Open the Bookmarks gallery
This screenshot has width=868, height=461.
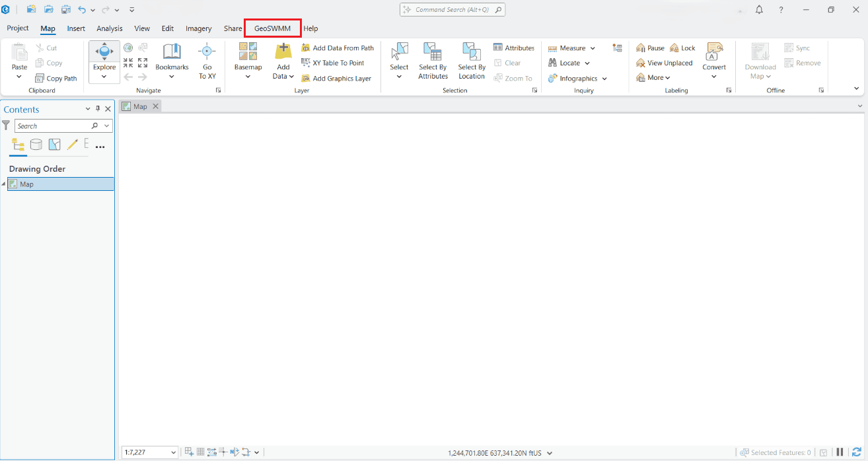pos(171,59)
